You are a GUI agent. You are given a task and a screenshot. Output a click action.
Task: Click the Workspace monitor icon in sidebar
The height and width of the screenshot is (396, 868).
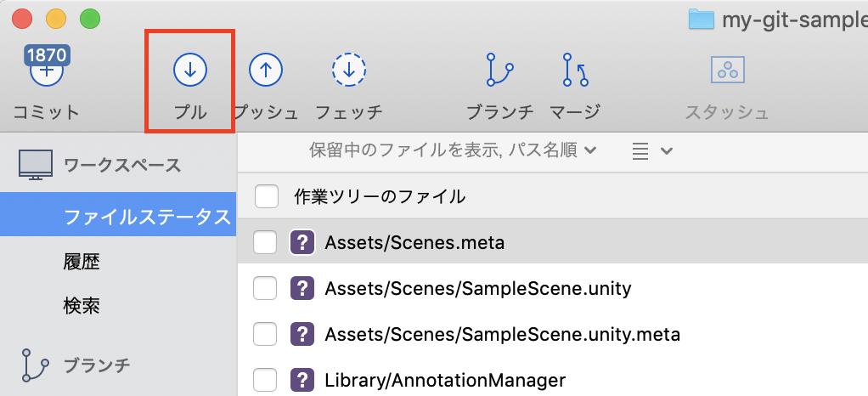[36, 165]
